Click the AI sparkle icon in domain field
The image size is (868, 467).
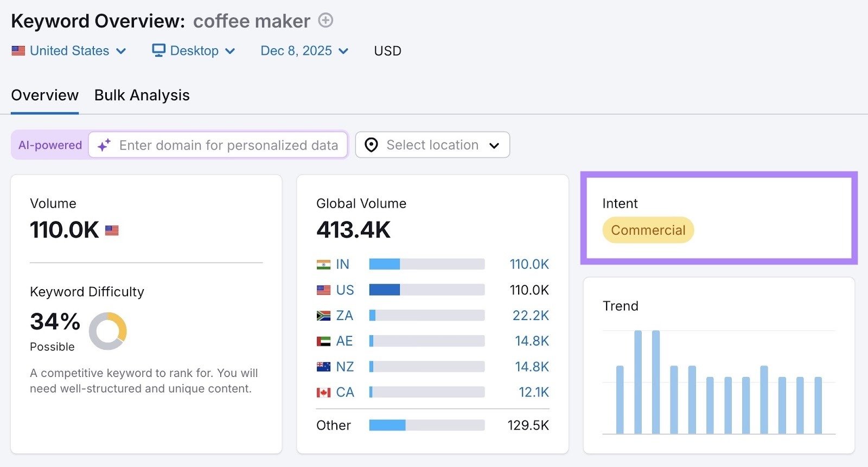104,145
